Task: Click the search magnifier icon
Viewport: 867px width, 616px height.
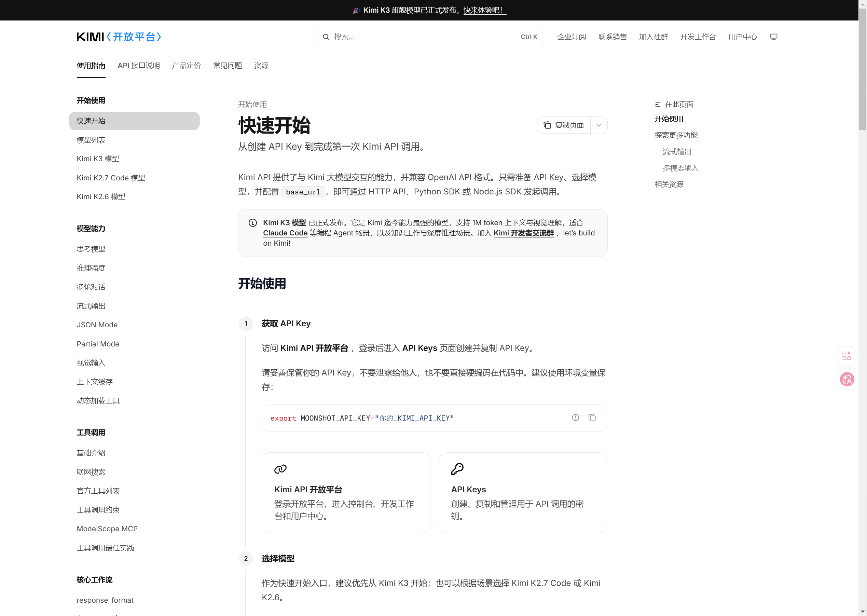Action: pyautogui.click(x=326, y=37)
